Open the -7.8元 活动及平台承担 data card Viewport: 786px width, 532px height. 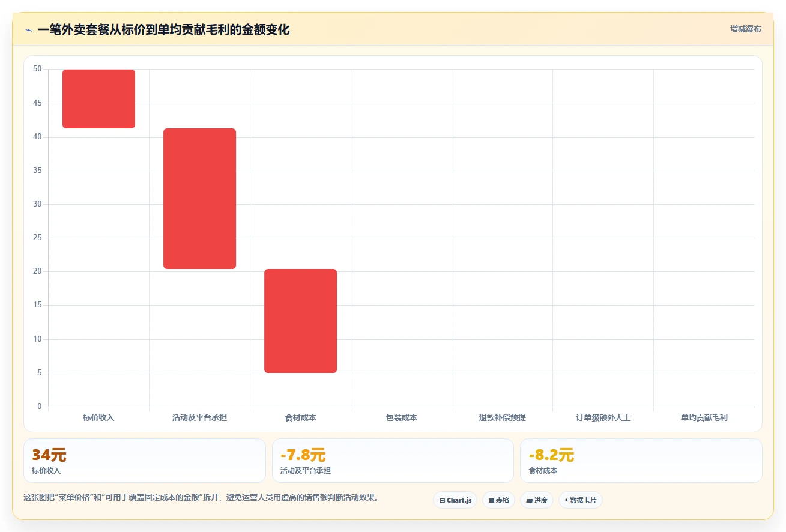pos(393,461)
